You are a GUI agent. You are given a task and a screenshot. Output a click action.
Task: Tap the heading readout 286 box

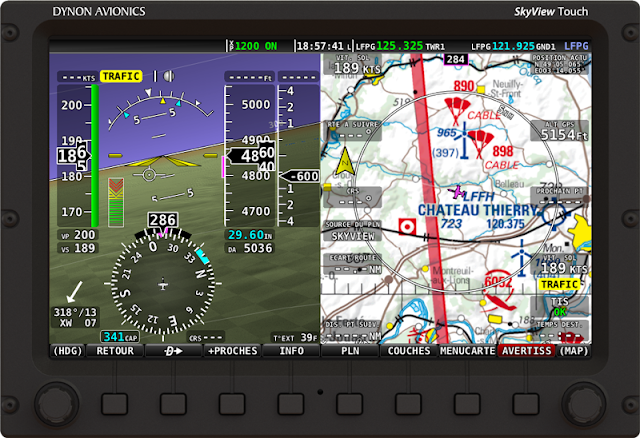[162, 220]
